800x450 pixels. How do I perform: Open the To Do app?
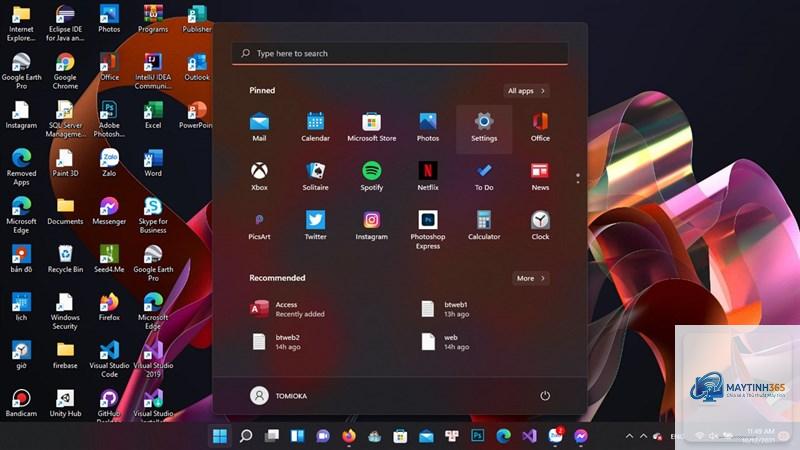484,176
